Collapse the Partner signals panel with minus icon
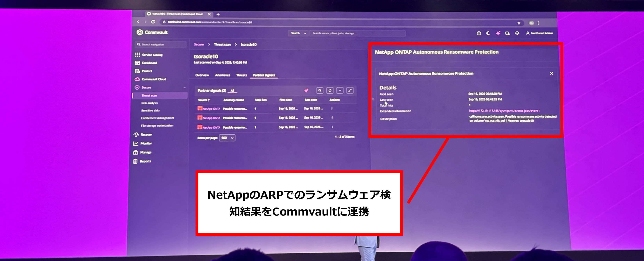This screenshot has height=261, width=644. pos(340,91)
